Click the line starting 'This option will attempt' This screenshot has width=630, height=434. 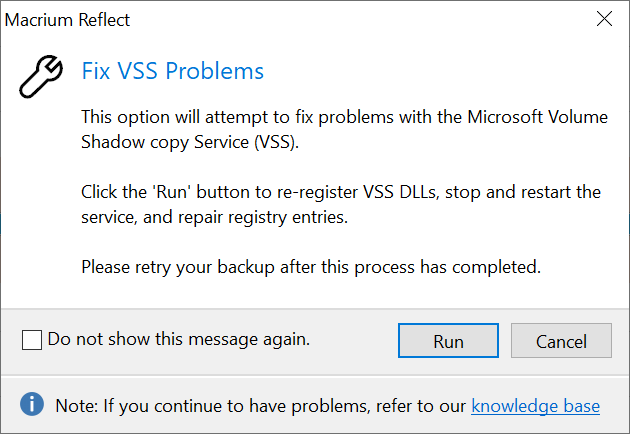(344, 117)
